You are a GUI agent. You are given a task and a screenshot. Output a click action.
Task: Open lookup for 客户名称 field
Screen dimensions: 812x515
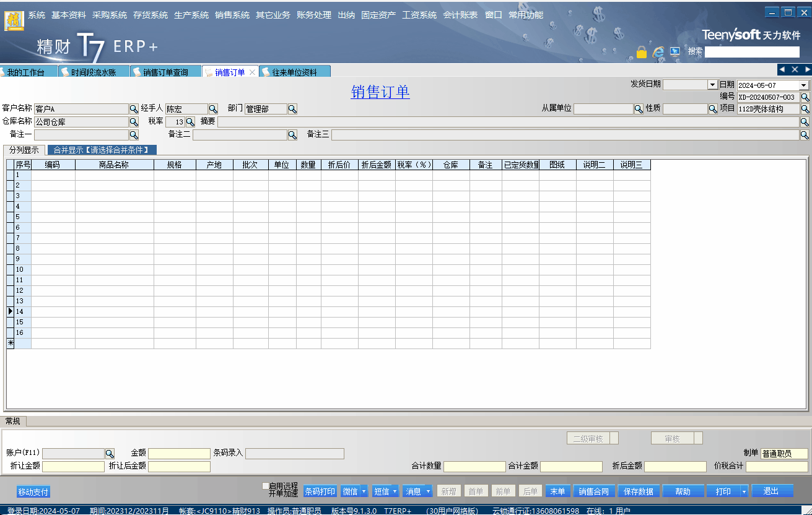[x=133, y=109]
